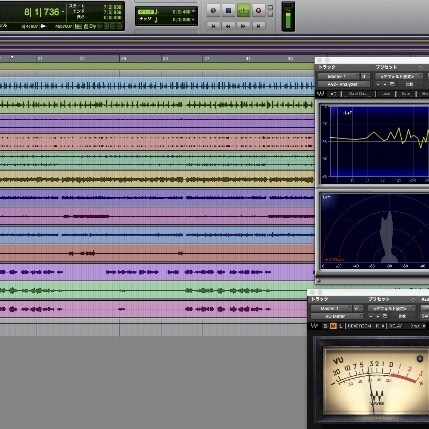Screen dimensions: 429x429
Task: Click the Compare button in analyzer window
Action: coord(410,84)
